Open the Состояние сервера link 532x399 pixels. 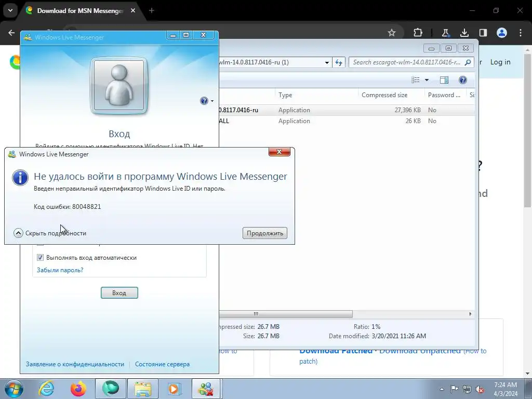point(162,364)
